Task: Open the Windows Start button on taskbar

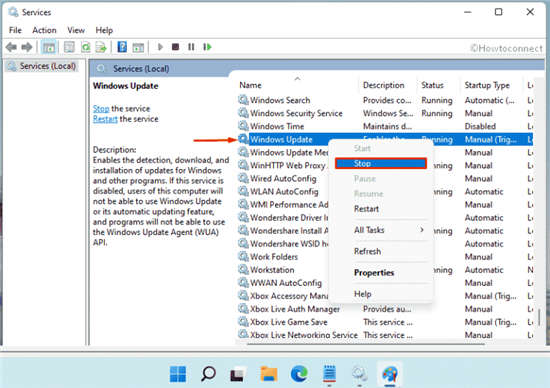Action: coord(178,374)
